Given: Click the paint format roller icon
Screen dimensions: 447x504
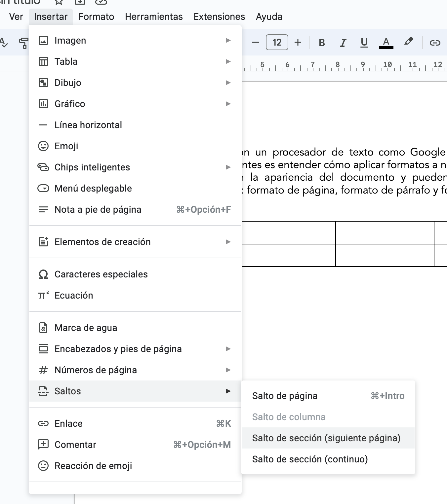Looking at the screenshot, I should 23,43.
